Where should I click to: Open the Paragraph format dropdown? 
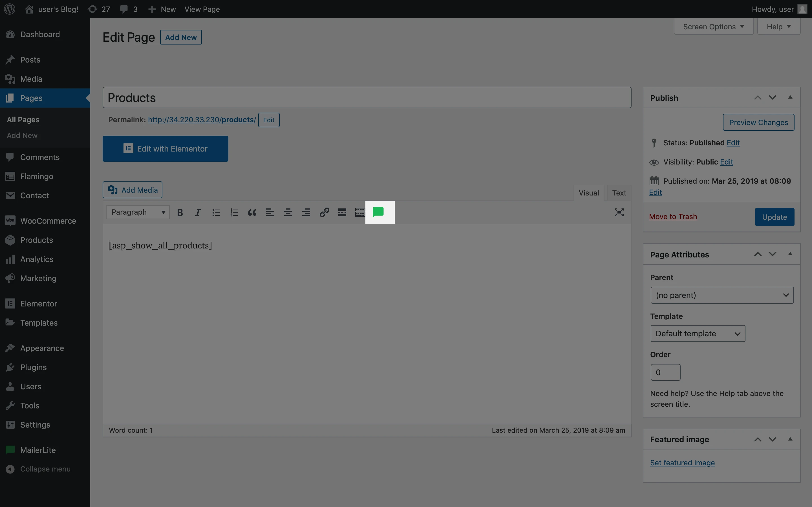click(x=138, y=212)
